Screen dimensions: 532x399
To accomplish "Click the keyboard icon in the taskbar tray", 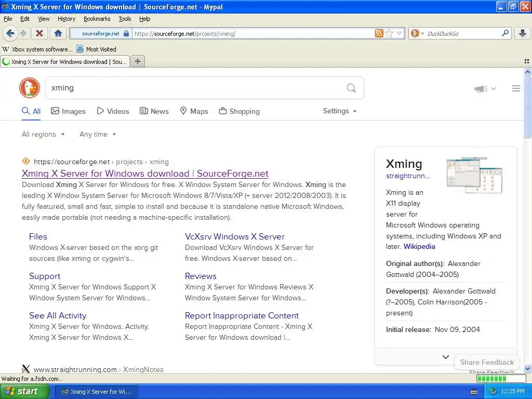I will 474,392.
